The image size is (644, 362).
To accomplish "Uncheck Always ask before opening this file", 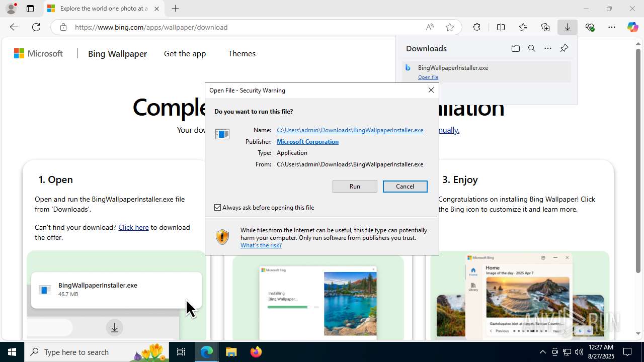I will 218,207.
